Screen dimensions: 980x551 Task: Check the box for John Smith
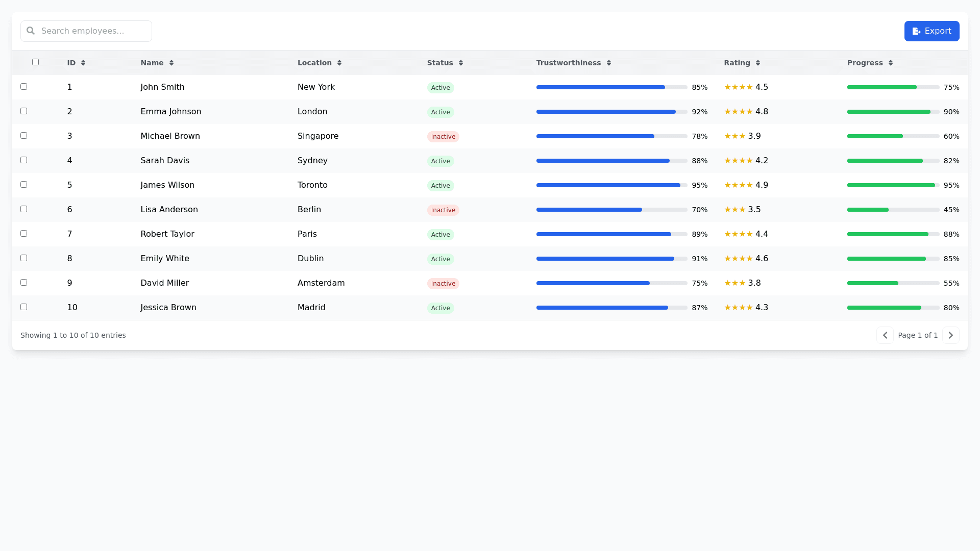[23, 86]
